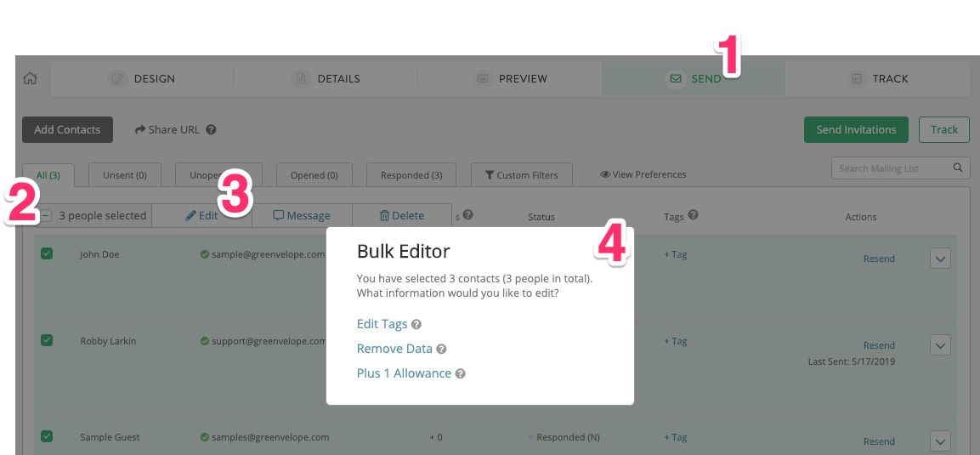Click the Send Invitations button
The height and width of the screenshot is (455, 980).
[856, 130]
